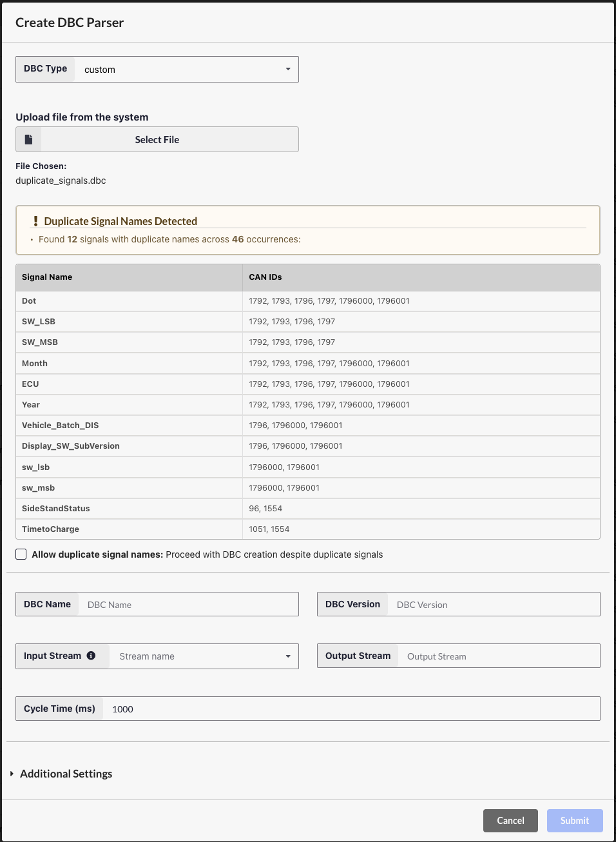Click the Create DBC Parser title
This screenshot has width=616, height=842.
[70, 23]
